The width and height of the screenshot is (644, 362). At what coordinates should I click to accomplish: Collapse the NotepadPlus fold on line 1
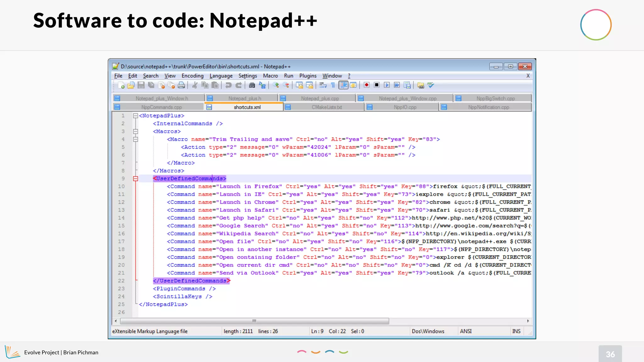136,116
